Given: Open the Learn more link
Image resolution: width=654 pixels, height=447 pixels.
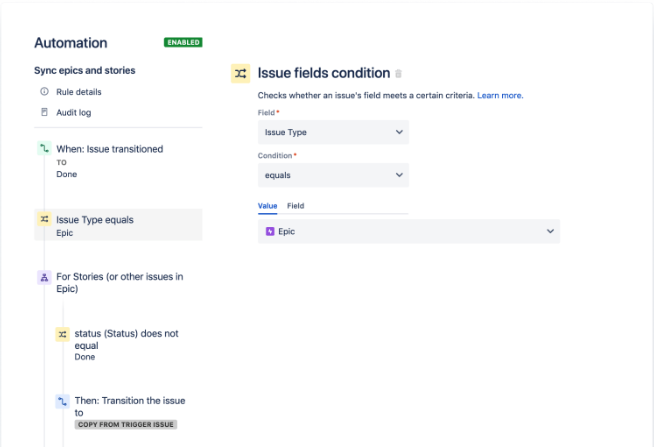Looking at the screenshot, I should tap(500, 95).
